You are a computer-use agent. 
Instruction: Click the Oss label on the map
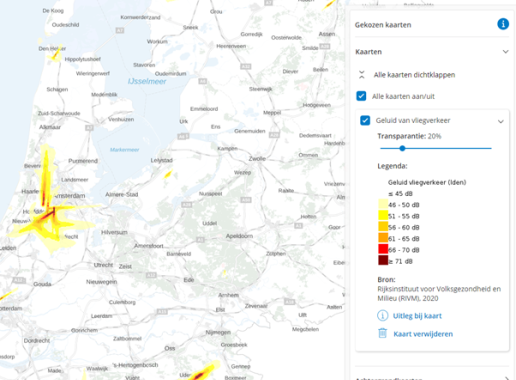pos(170,348)
